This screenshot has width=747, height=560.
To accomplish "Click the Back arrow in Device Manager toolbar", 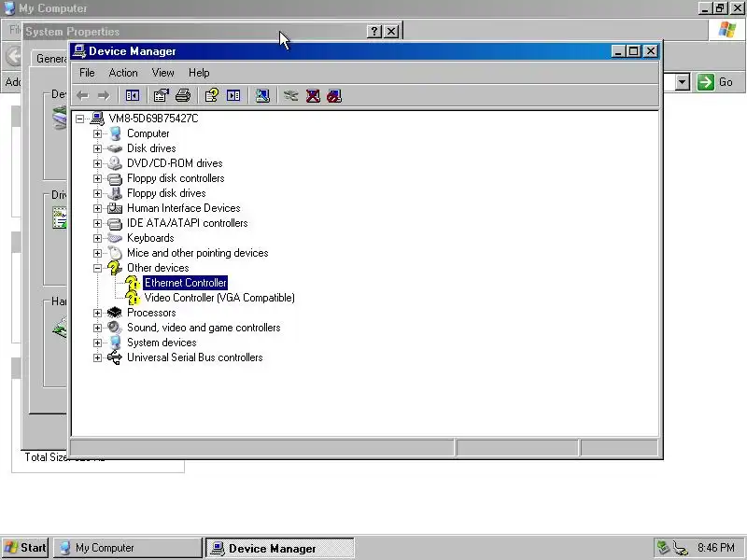I will [82, 96].
